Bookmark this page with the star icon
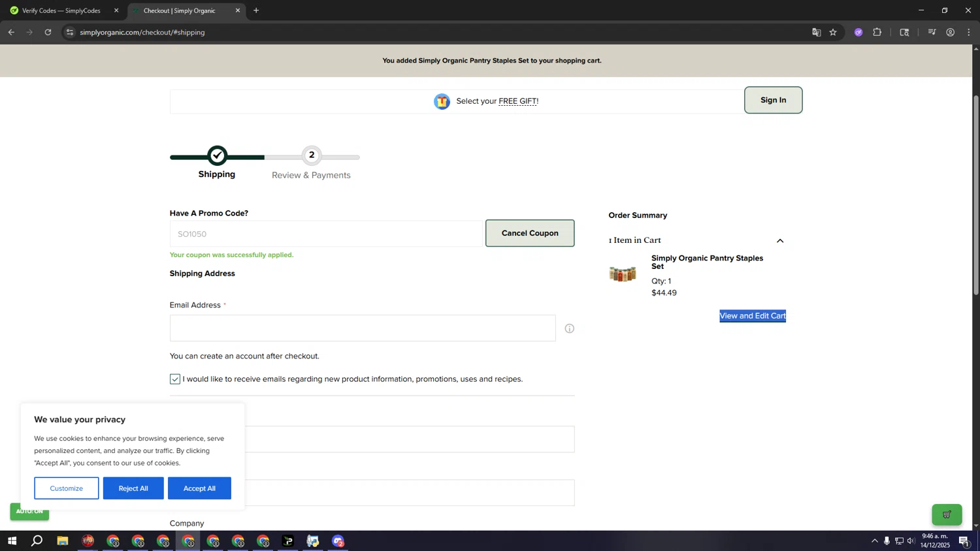The width and height of the screenshot is (980, 551). 833,32
